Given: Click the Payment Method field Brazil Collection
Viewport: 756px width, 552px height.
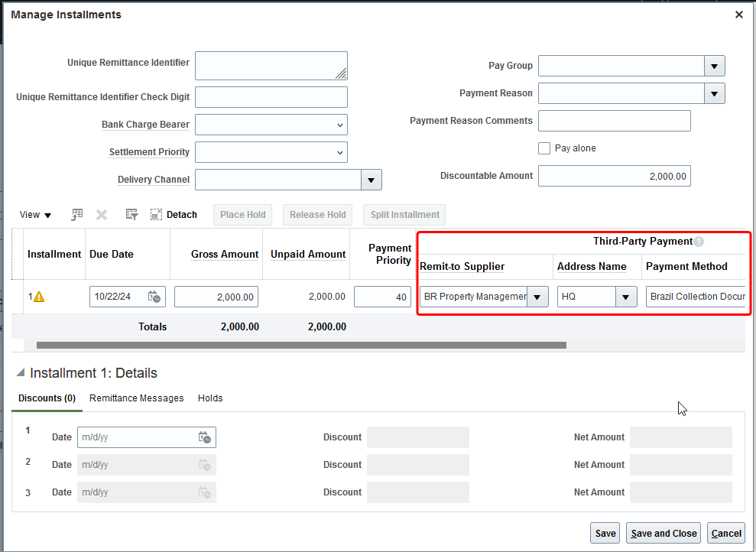Looking at the screenshot, I should [696, 297].
